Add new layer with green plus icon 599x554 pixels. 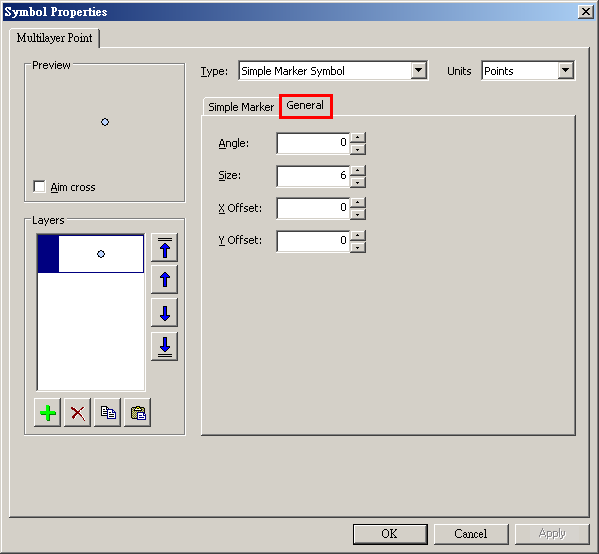click(x=47, y=413)
